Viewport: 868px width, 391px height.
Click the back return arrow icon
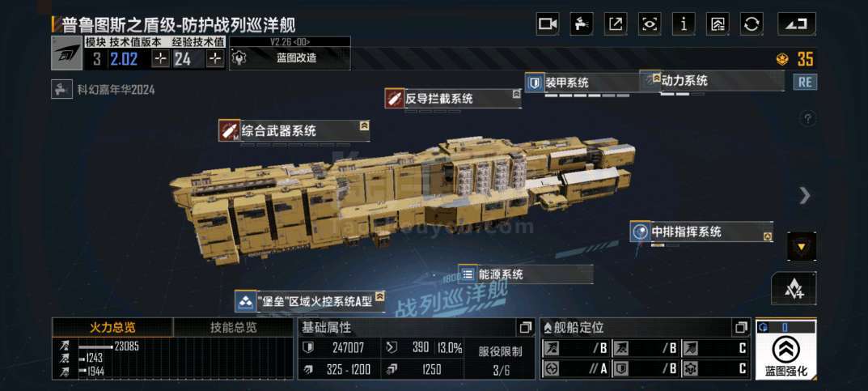[x=797, y=23]
